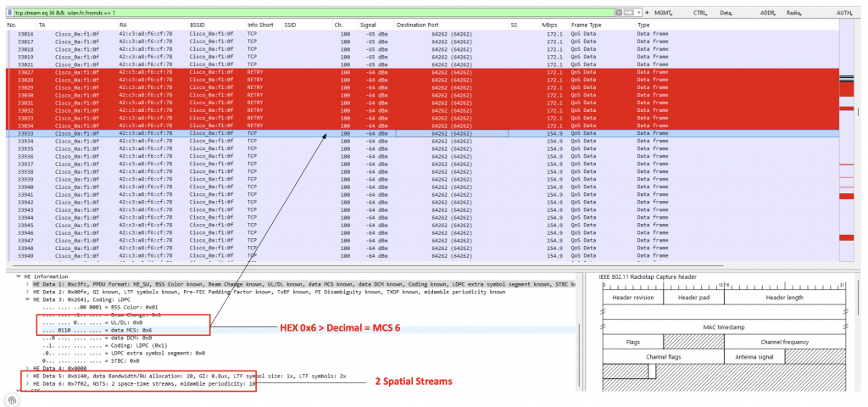Click the capture status icon in bottom-left corner

pyautogui.click(x=11, y=399)
